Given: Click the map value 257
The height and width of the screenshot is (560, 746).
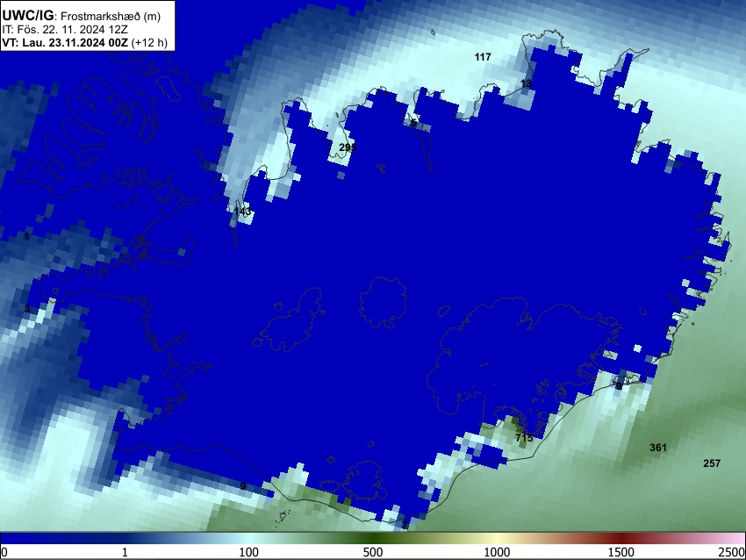Looking at the screenshot, I should [712, 463].
